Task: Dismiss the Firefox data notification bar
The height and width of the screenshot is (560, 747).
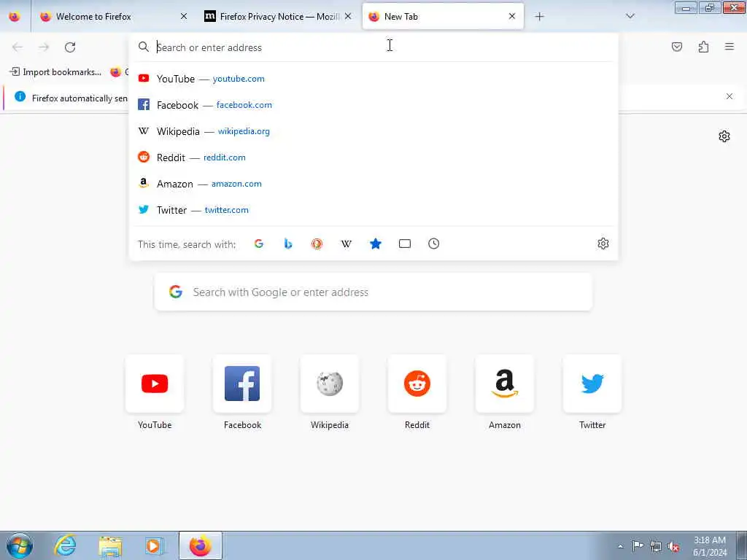Action: [729, 97]
